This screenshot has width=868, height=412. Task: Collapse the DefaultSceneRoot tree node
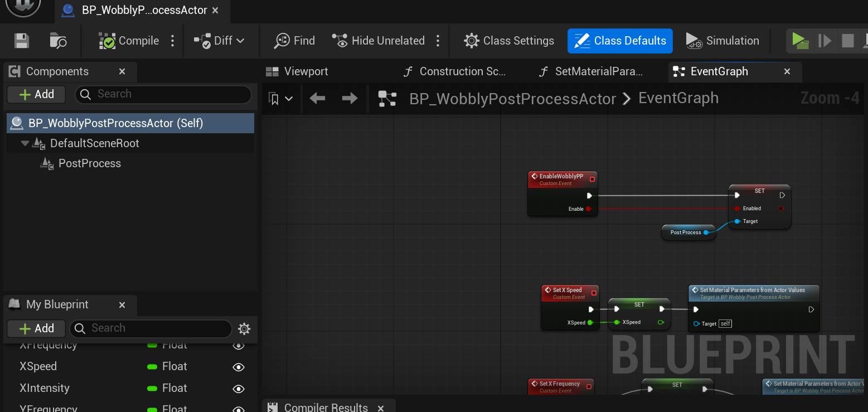[x=25, y=143]
